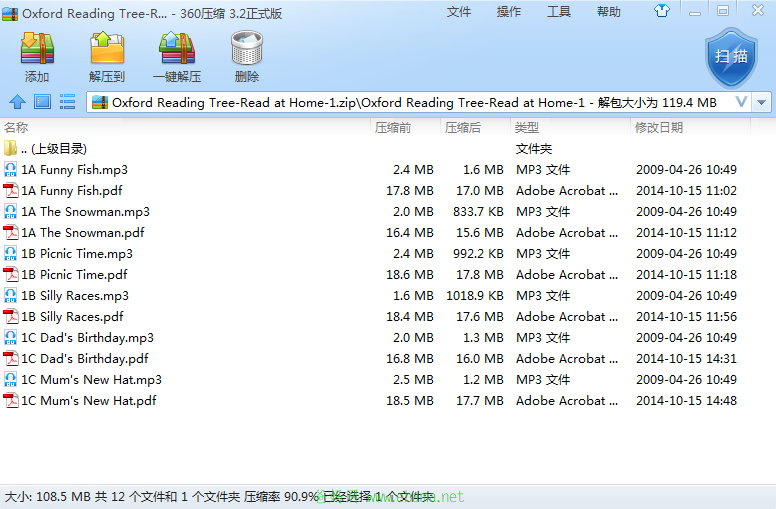Click the 删除 (Delete) trash icon
This screenshot has height=509, width=776.
246,48
